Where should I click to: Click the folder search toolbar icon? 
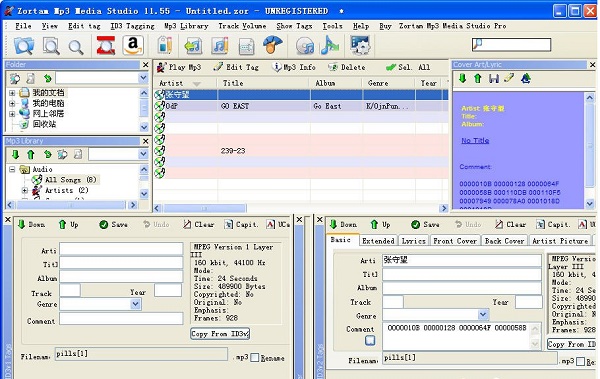point(24,46)
